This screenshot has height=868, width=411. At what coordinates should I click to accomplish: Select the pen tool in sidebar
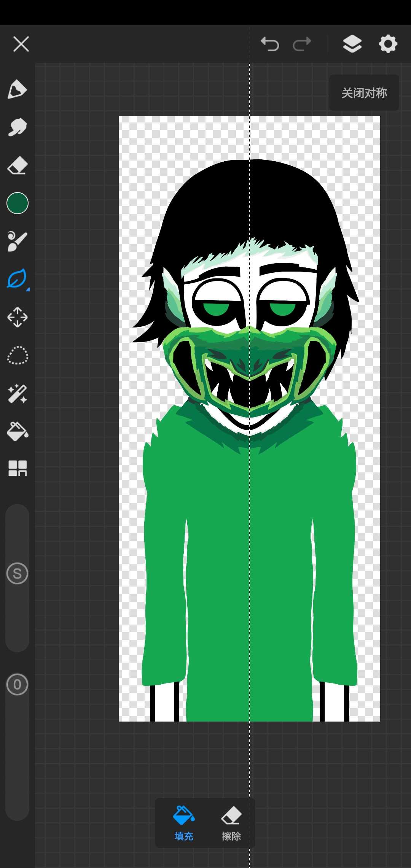coord(17,89)
